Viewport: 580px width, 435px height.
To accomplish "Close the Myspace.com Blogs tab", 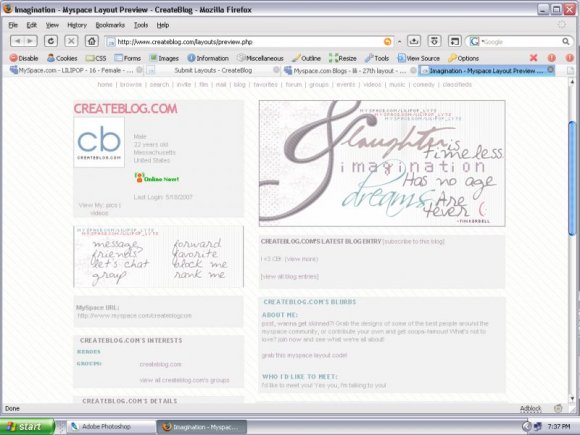I will point(413,70).
